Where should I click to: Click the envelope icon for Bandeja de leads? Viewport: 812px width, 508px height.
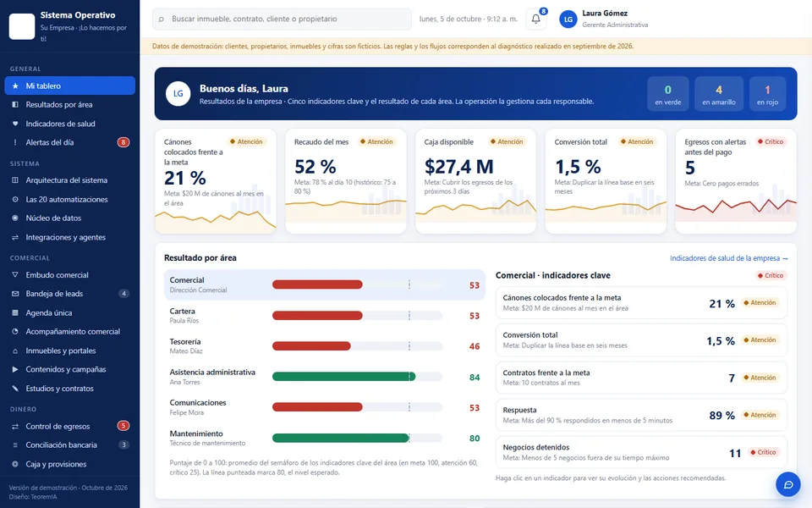(15, 294)
